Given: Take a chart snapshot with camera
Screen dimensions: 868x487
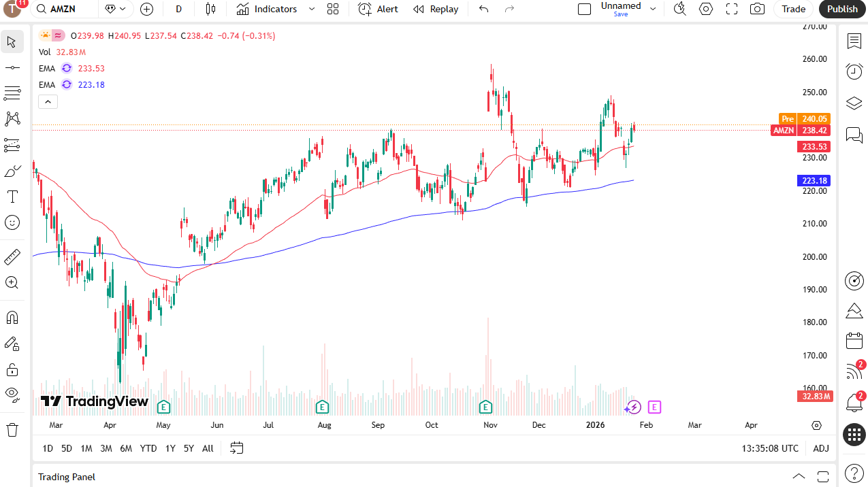Looking at the screenshot, I should pos(757,9).
